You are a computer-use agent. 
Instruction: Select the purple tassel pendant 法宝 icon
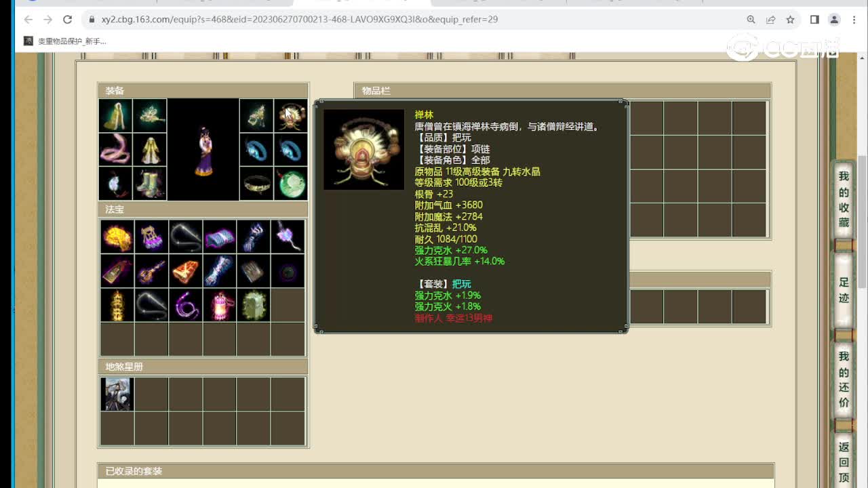click(288, 237)
